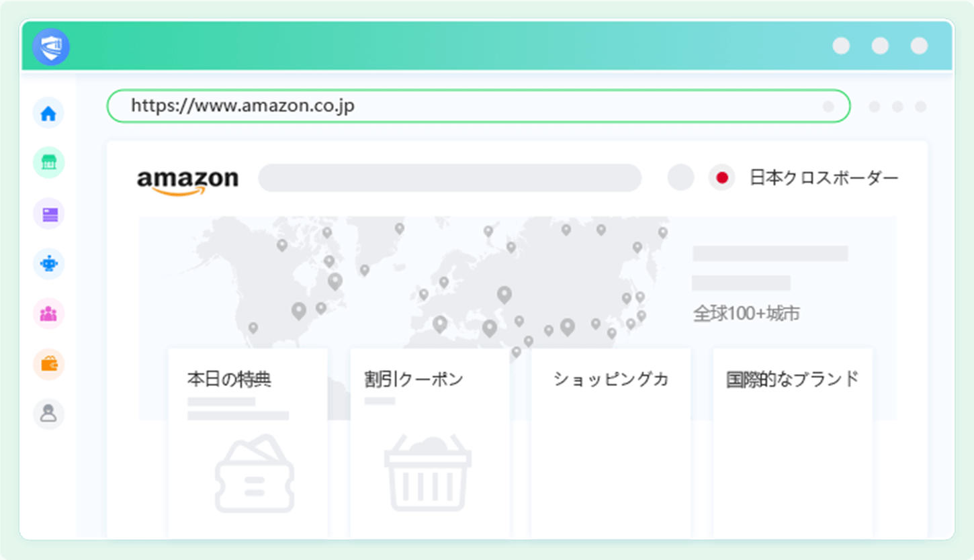The width and height of the screenshot is (974, 560).
Task: Open the orange wallet icon
Action: [x=48, y=364]
